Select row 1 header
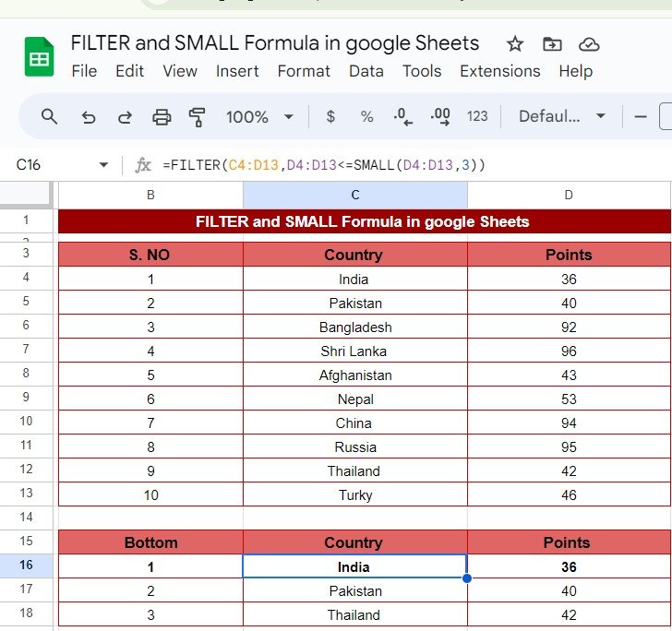This screenshot has height=631, width=672. click(26, 220)
